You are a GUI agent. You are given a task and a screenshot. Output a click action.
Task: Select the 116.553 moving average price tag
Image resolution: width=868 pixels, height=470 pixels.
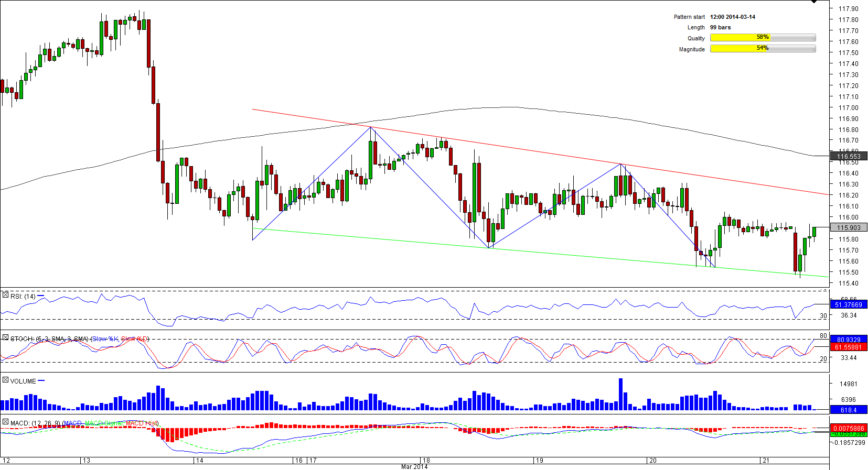pos(848,156)
